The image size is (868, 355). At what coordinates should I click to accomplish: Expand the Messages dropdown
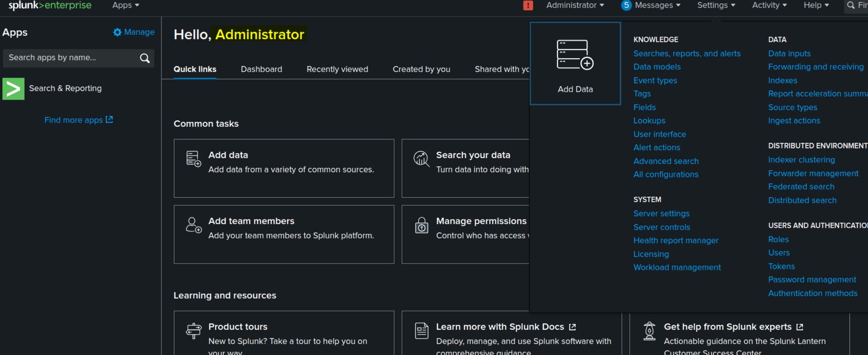657,6
